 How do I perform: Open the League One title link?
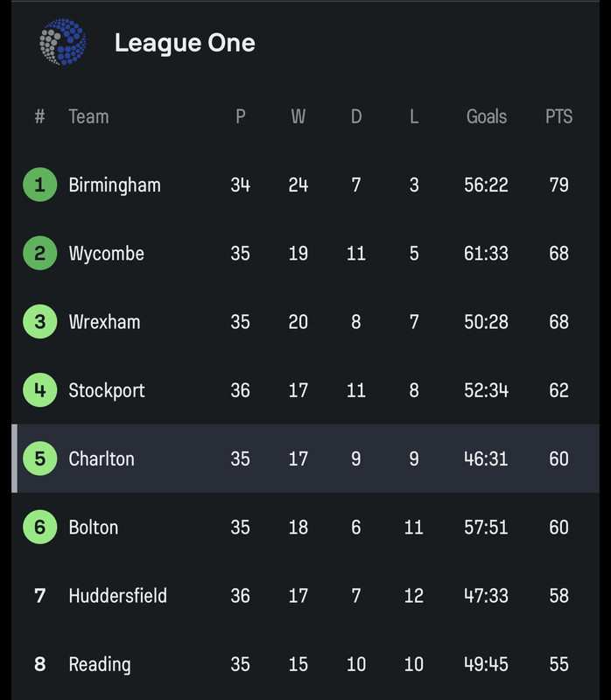click(x=185, y=43)
